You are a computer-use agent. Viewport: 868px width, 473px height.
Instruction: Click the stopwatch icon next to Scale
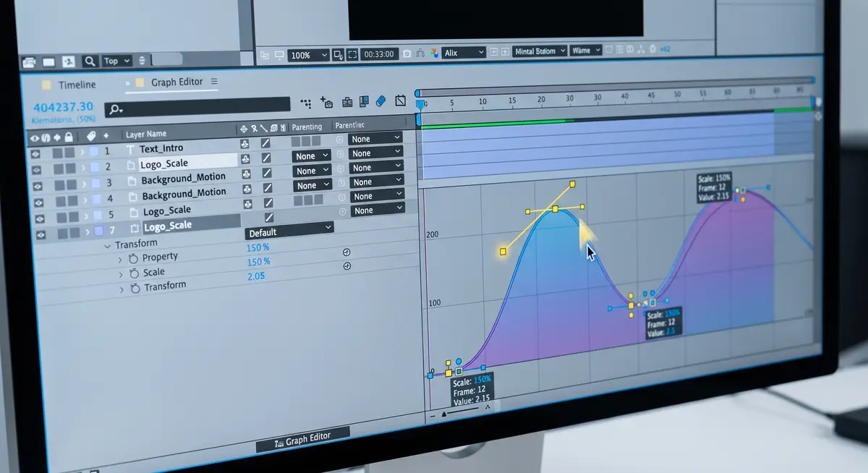[x=133, y=273]
